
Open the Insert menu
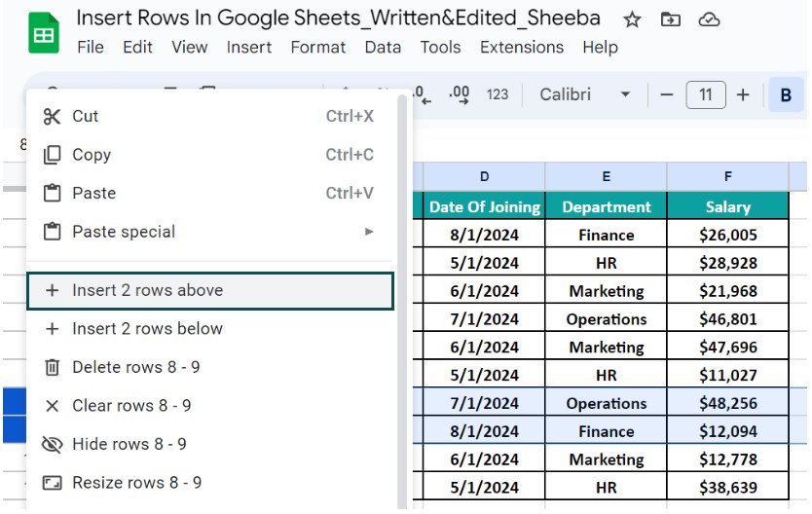tap(248, 47)
